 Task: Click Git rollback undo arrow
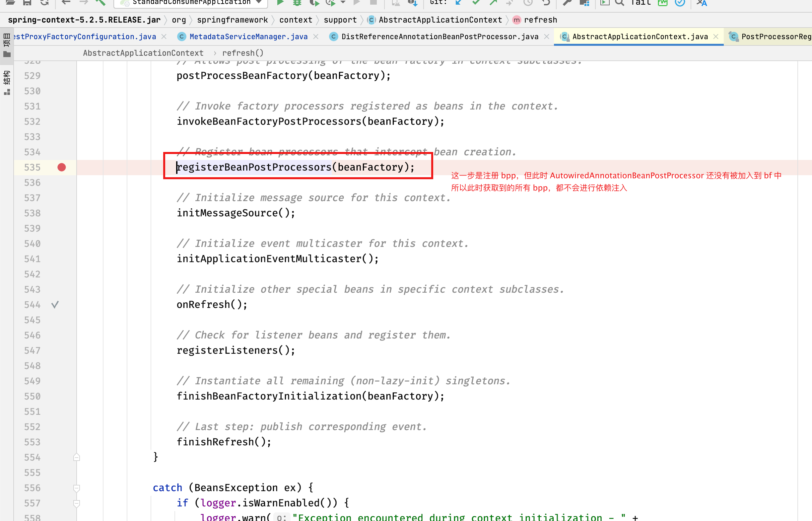point(546,3)
